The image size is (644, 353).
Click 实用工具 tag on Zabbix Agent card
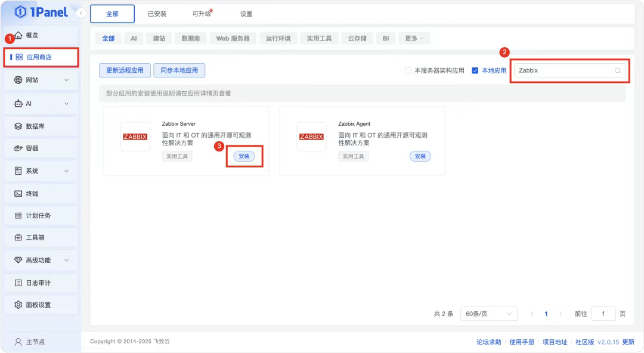[x=353, y=156]
